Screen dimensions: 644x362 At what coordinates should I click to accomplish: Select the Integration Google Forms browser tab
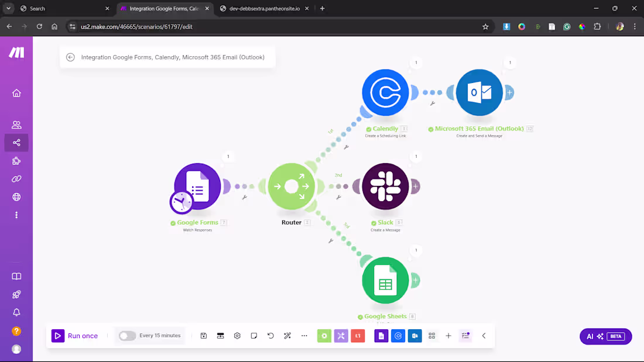165,8
